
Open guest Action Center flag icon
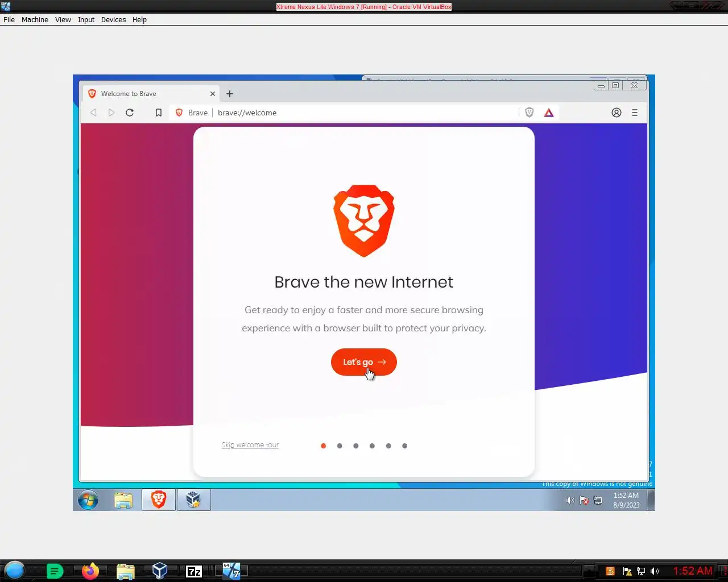[584, 501]
